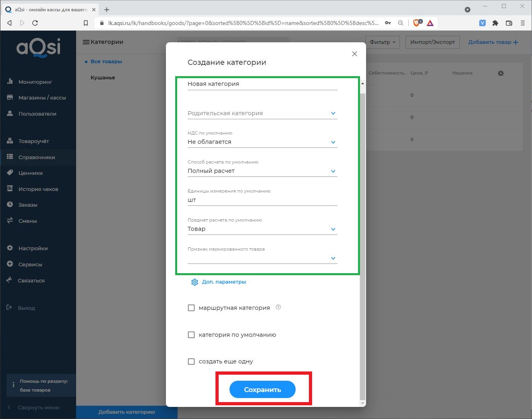
Task: Close the Создание категории dialog with X
Action: click(x=354, y=54)
